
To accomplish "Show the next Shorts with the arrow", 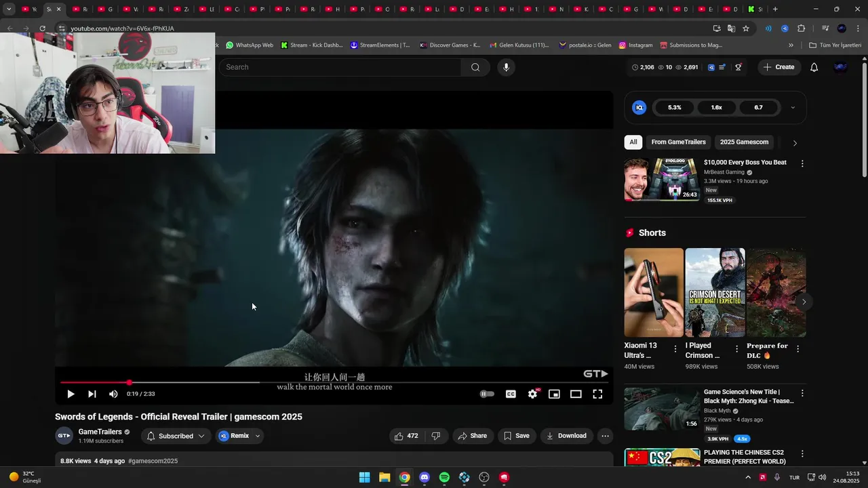I will tap(804, 302).
